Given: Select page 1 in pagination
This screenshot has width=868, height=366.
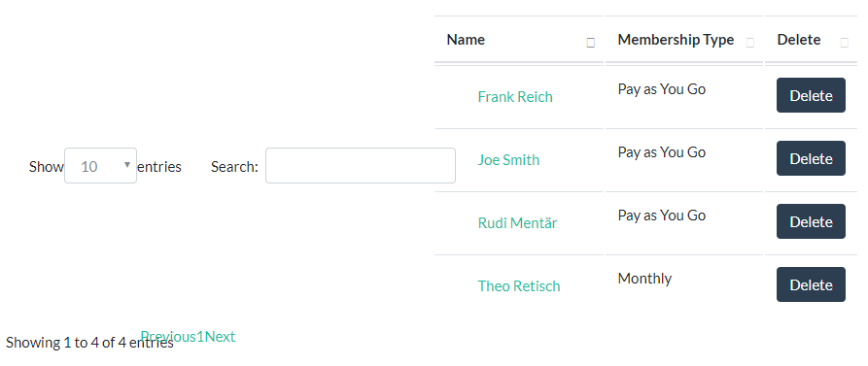Looking at the screenshot, I should click(200, 336).
